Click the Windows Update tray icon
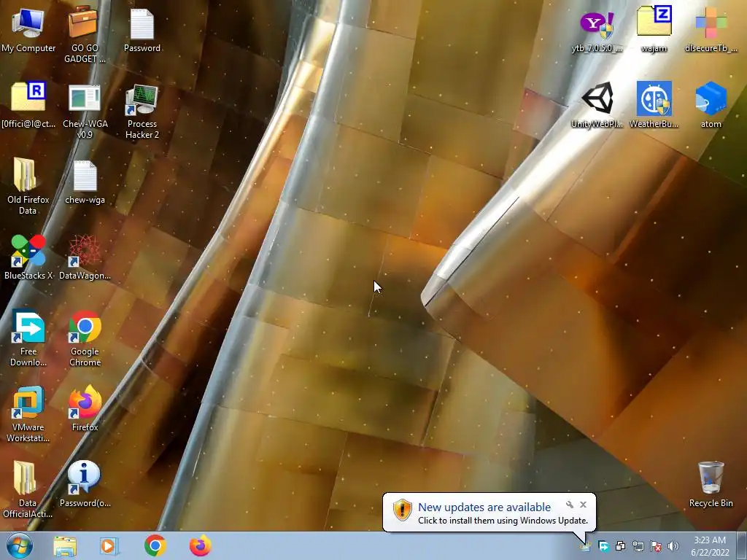747x560 pixels. coord(586,546)
